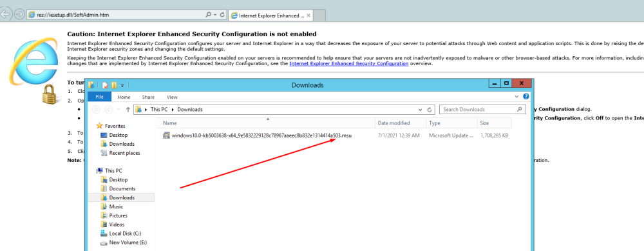The image size is (644, 251).
Task: Refresh the Downloads folder view
Action: pos(430,110)
